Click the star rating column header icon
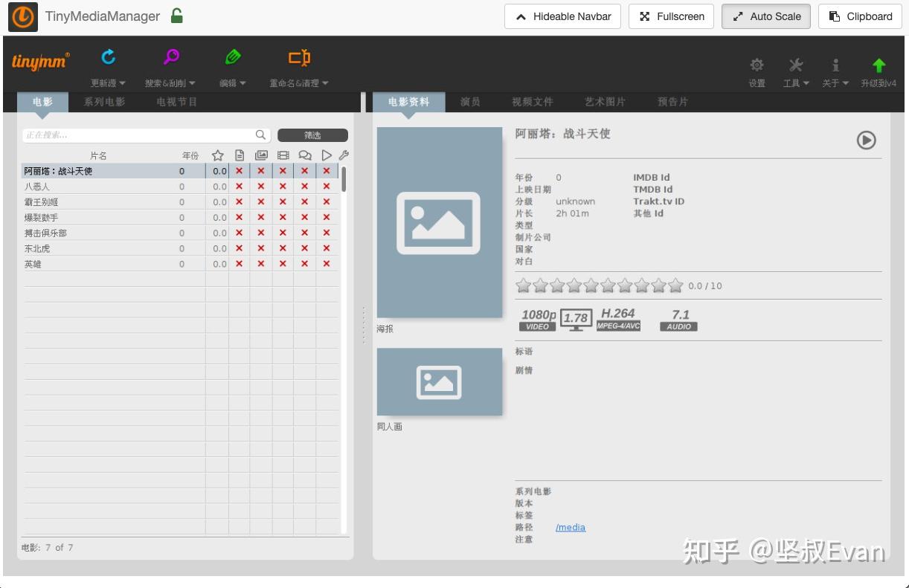Viewport: 909px width, 588px height. [x=218, y=155]
